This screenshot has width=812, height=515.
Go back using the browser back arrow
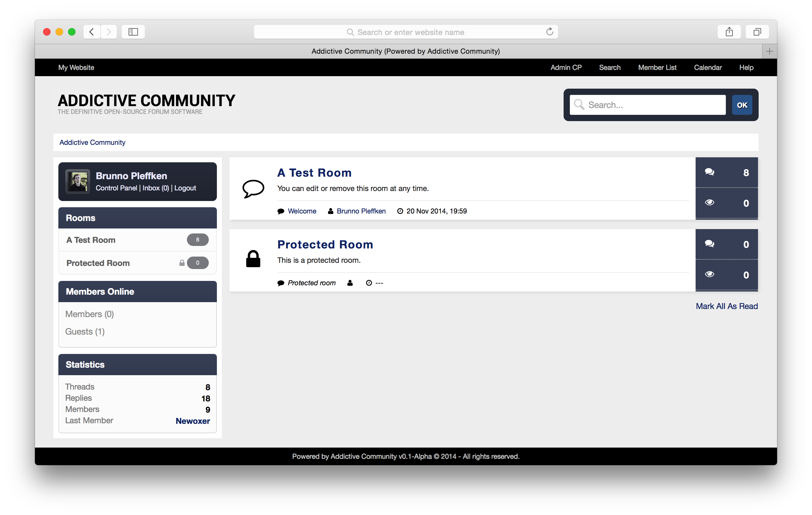[92, 32]
